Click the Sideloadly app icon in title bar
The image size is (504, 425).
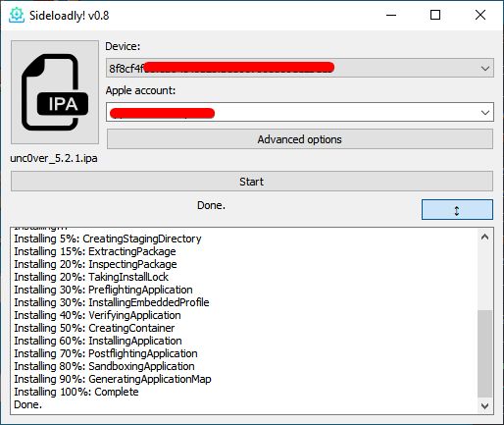pos(16,15)
